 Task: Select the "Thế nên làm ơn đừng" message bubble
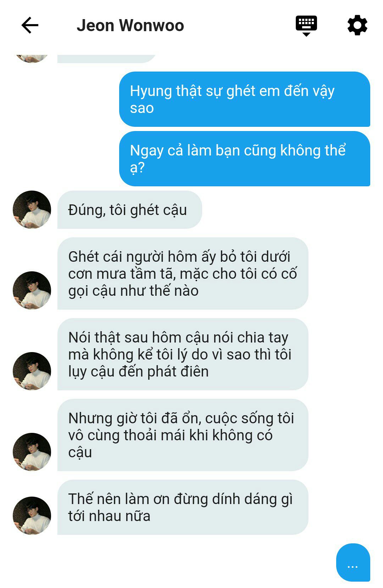pos(183,507)
